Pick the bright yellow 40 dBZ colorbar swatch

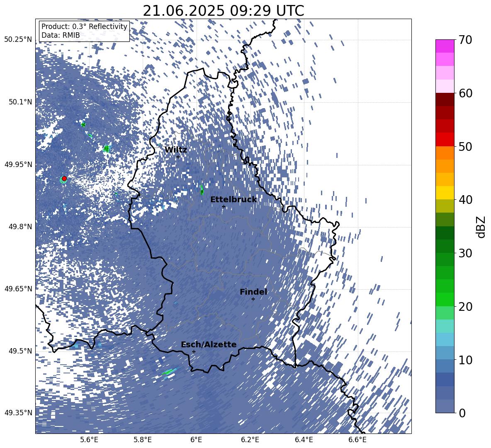(445, 193)
